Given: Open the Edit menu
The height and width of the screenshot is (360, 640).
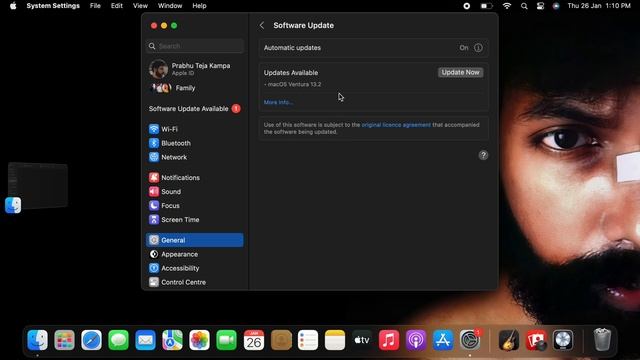Looking at the screenshot, I should coord(117,6).
